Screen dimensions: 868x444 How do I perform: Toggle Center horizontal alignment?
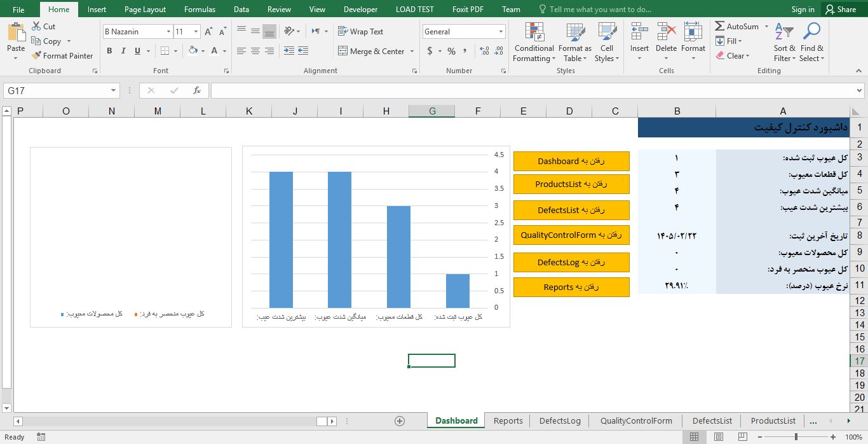click(x=255, y=51)
